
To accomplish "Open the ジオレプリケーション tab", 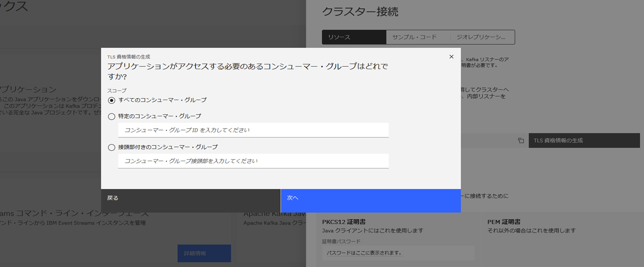I will (x=482, y=37).
